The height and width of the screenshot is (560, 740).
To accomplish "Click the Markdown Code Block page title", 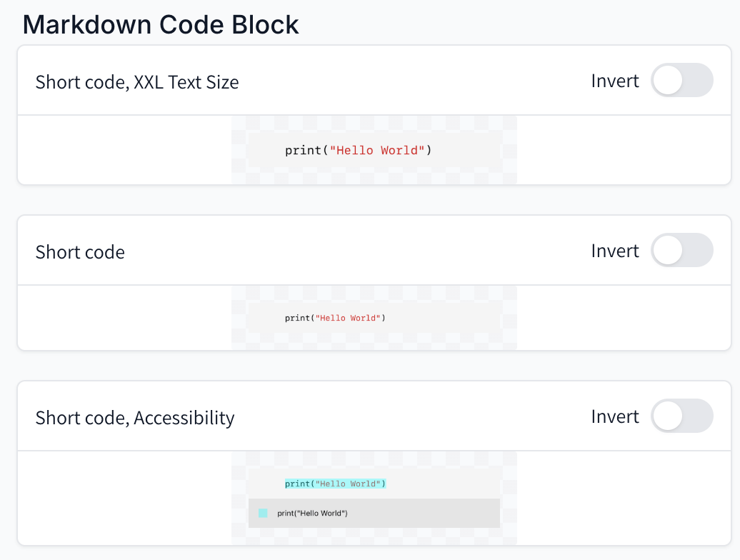I will [161, 24].
